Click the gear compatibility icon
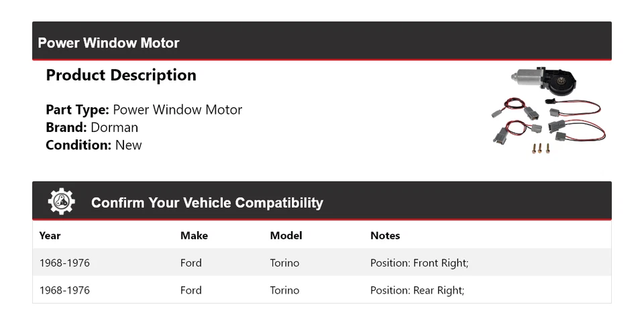 pos(62,202)
